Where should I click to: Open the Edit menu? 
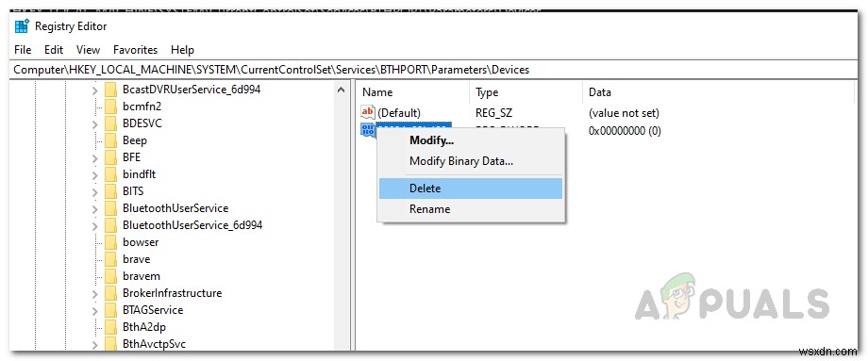point(54,50)
